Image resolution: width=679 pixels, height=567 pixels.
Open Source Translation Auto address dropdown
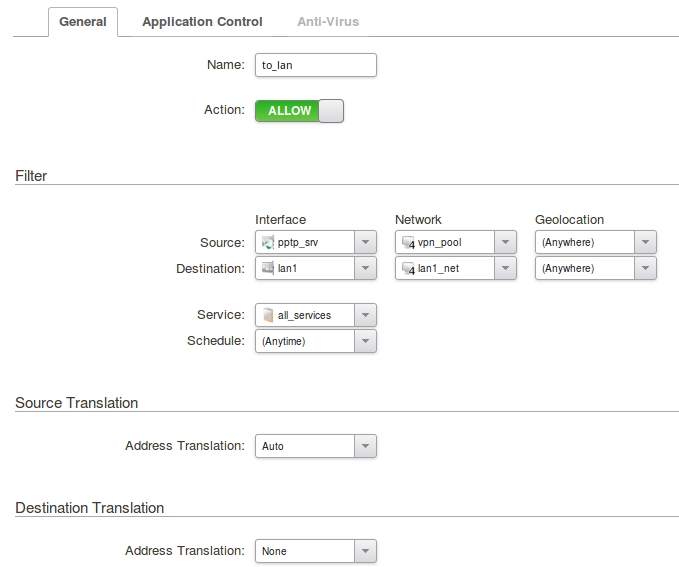coord(365,446)
